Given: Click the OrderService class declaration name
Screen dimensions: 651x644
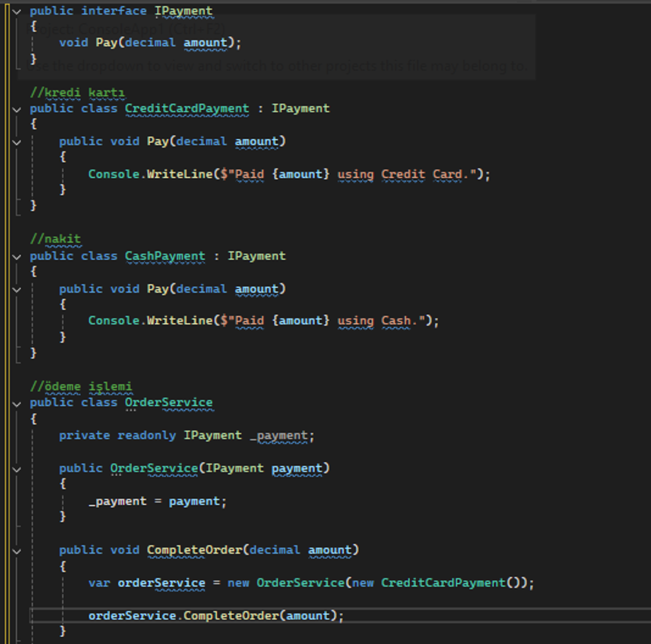Looking at the screenshot, I should pyautogui.click(x=169, y=402).
